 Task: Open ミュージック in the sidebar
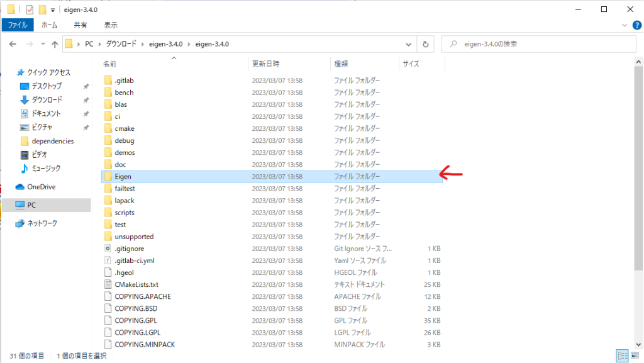coord(45,169)
